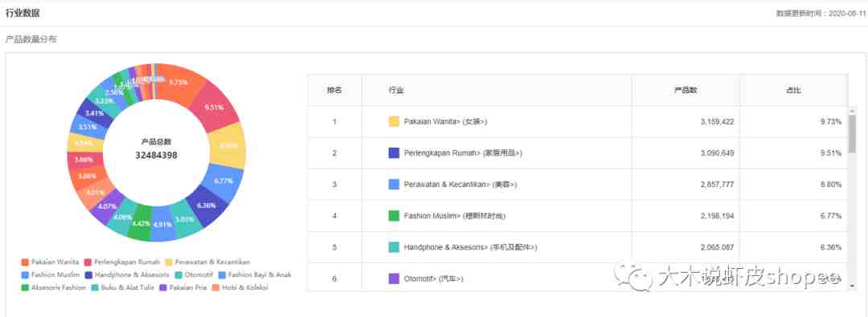
Task: Sort by 产品数 column header
Action: tap(686, 90)
